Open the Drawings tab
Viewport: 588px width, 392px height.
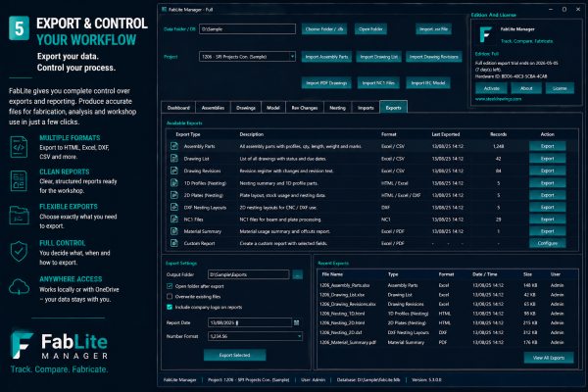(x=246, y=108)
